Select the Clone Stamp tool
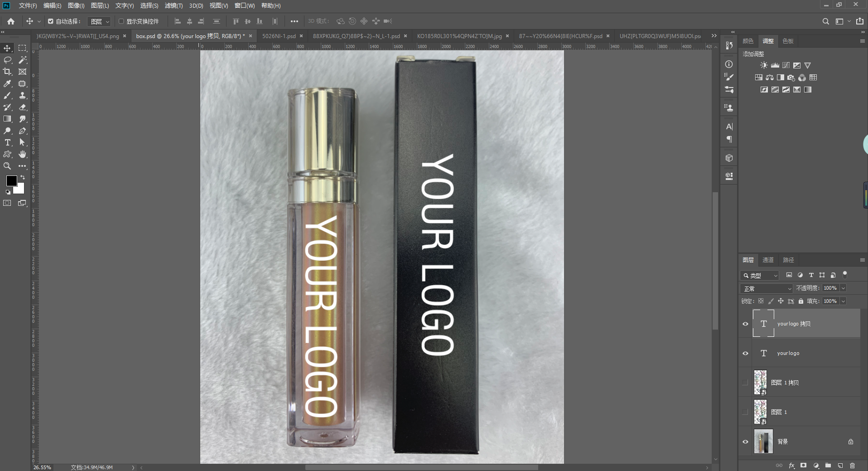This screenshot has width=868, height=471. (22, 95)
